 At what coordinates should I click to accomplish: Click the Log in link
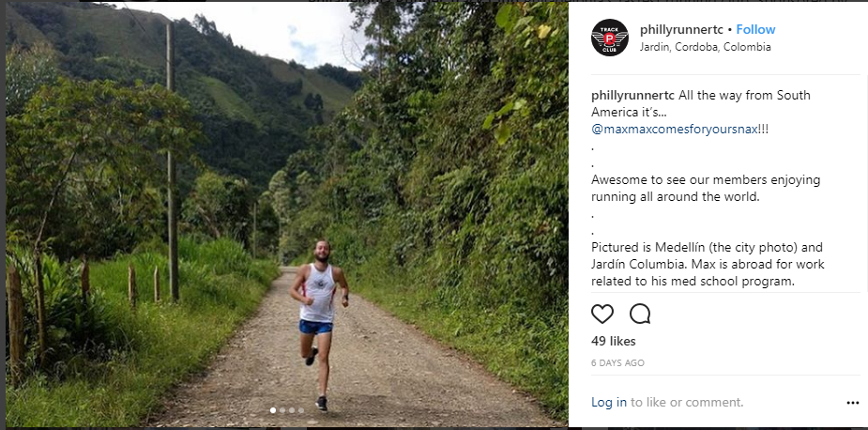[609, 402]
